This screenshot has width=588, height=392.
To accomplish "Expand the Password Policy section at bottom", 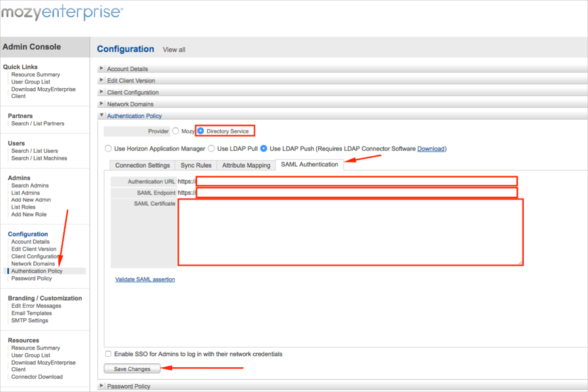I will pos(128,387).
